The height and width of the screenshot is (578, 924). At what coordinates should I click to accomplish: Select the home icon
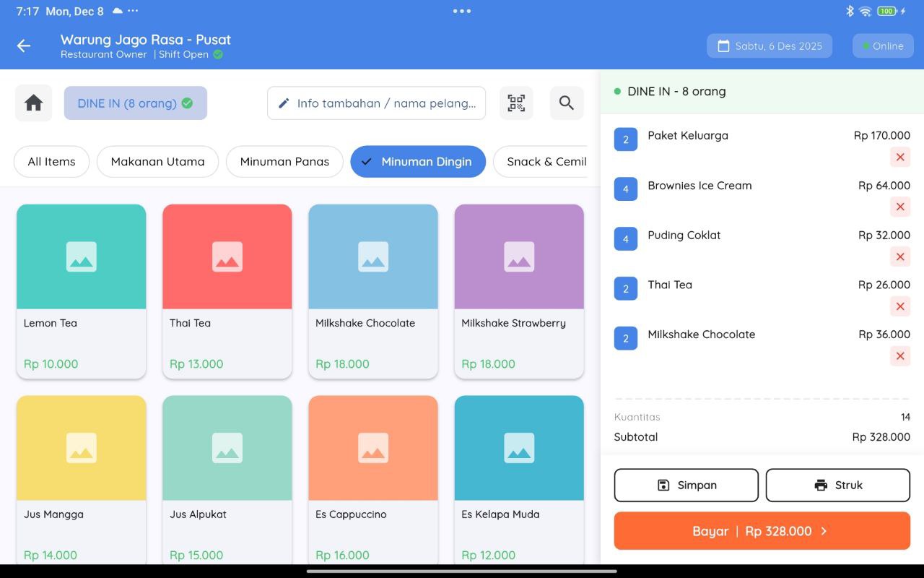tap(32, 103)
